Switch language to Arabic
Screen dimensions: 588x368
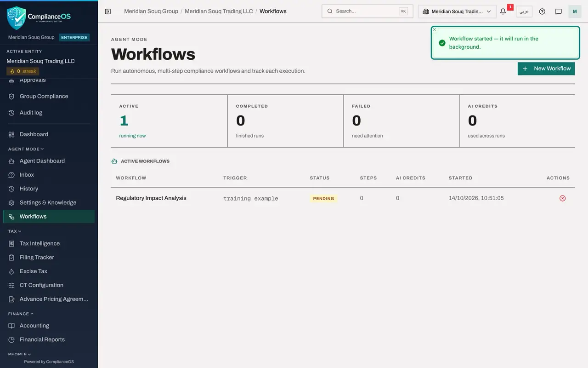click(524, 11)
